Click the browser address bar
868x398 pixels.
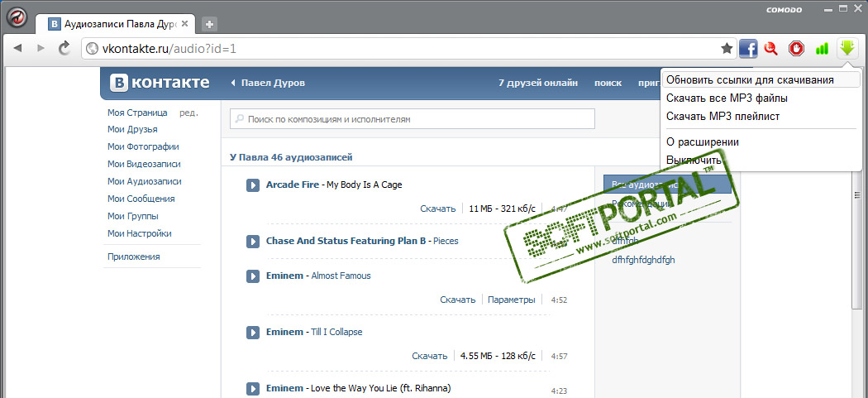point(408,49)
